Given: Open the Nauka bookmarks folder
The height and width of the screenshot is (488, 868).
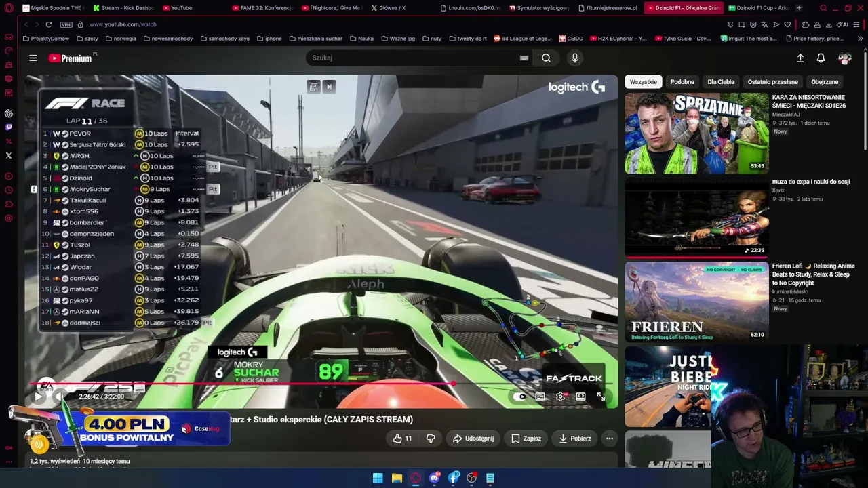Looking at the screenshot, I should pos(361,39).
